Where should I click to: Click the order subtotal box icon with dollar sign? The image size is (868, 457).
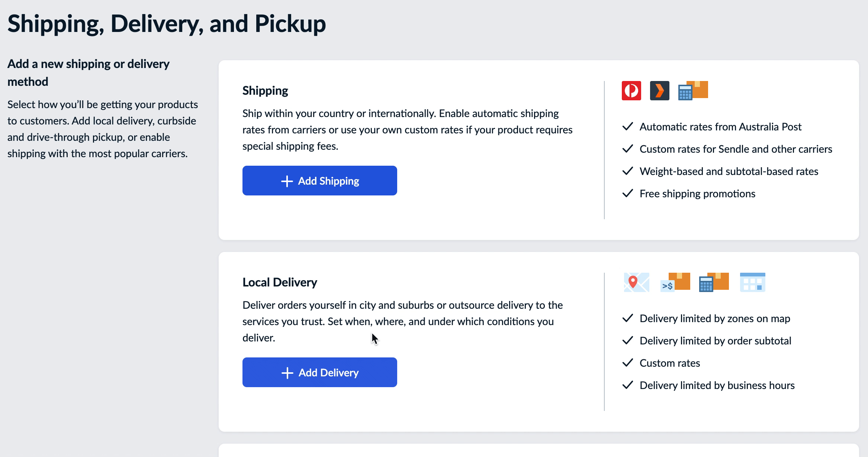coord(675,282)
